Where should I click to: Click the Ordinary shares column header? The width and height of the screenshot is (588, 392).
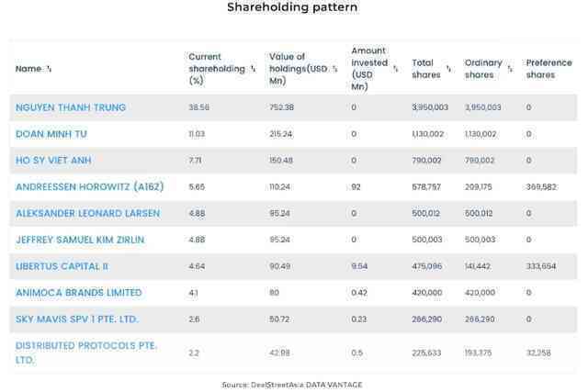pyautogui.click(x=483, y=69)
